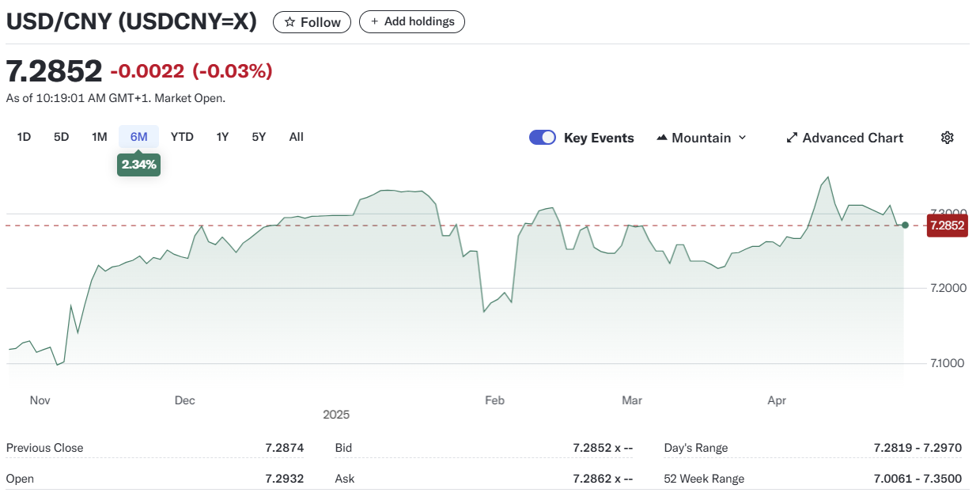Click the mountain icon beside chart type
The image size is (980, 504).
pyautogui.click(x=662, y=138)
